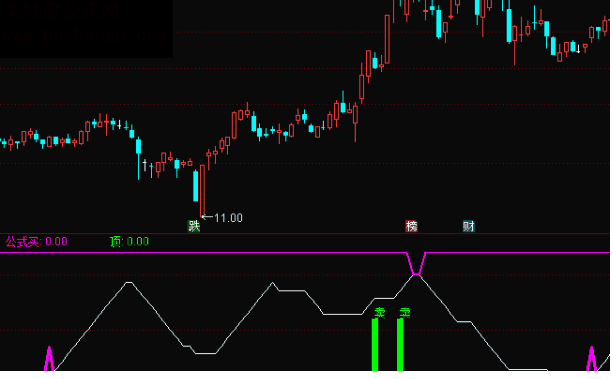Click the 11.00 lowest price annotation
Screen dimensions: 612x379
[x=228, y=218]
